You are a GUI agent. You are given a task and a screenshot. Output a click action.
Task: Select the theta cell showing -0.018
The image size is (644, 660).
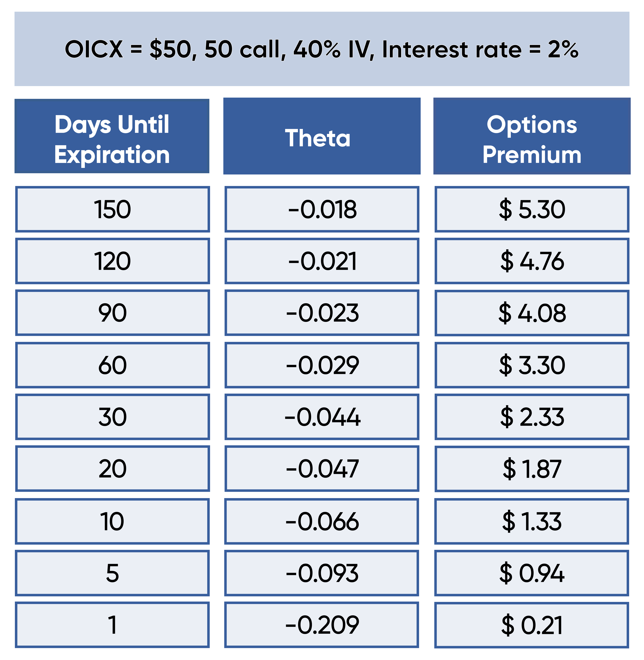click(x=322, y=209)
